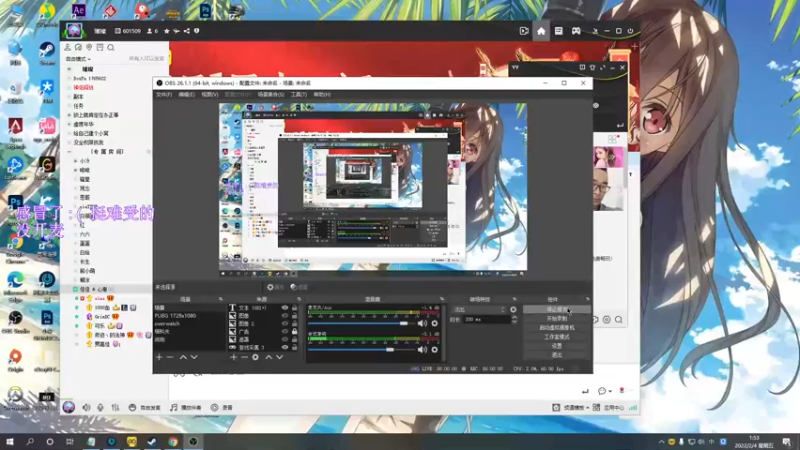Move the selected scene down in OBS
Image resolution: width=800 pixels, height=450 pixels.
(x=194, y=357)
